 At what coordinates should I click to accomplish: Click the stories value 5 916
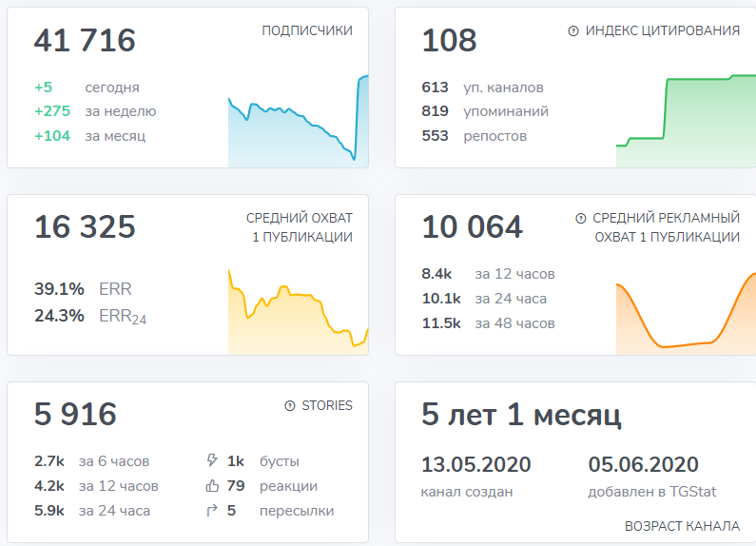(75, 415)
